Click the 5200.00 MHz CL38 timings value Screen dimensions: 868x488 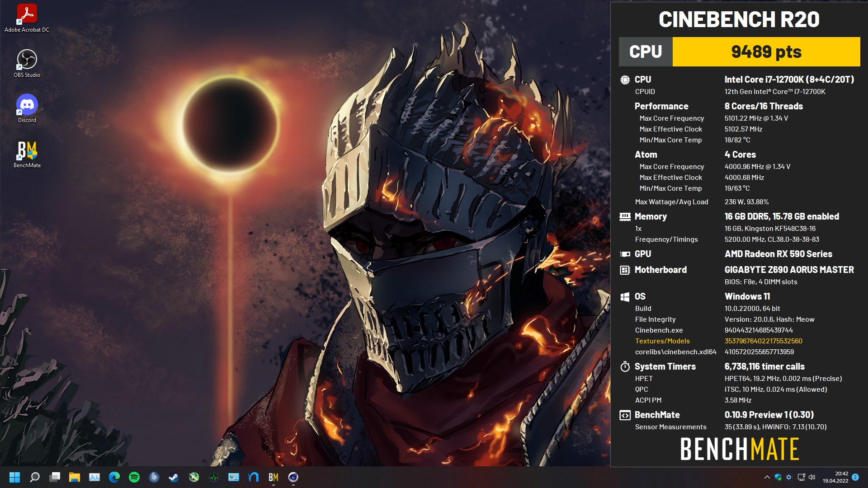click(772, 239)
